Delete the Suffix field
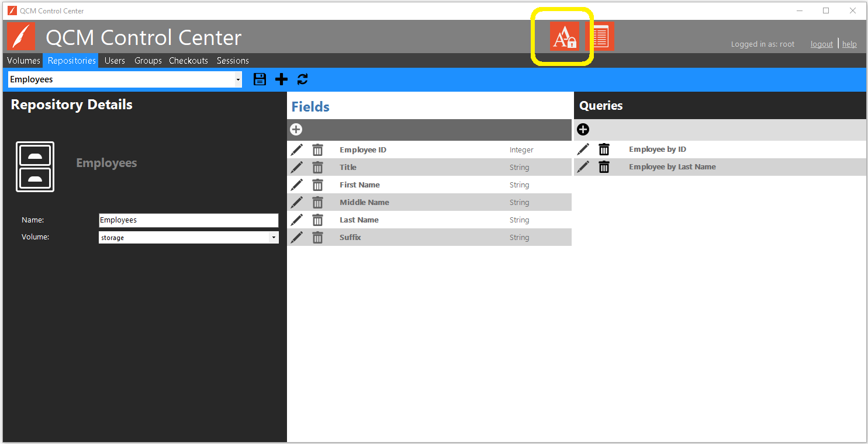 317,238
